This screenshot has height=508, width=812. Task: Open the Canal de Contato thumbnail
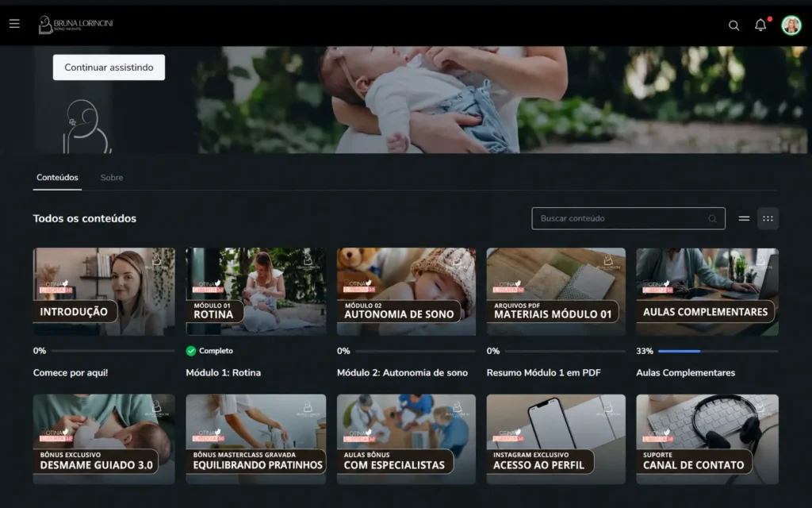tap(707, 439)
